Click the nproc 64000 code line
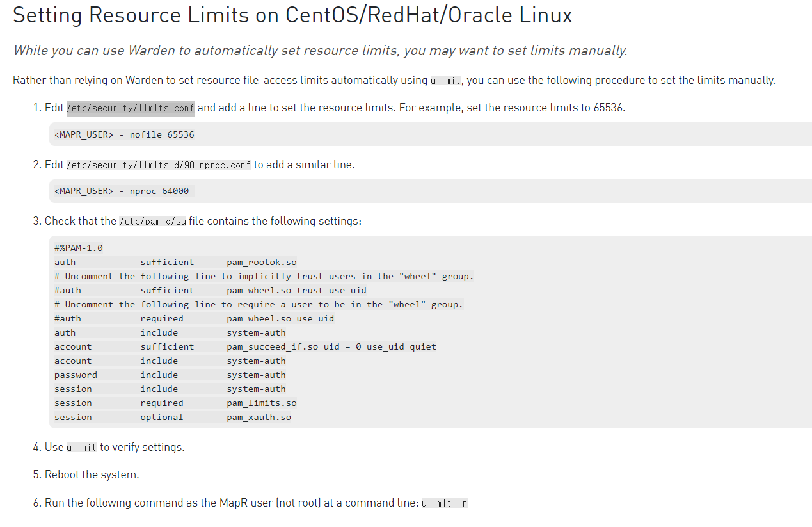 tap(122, 191)
